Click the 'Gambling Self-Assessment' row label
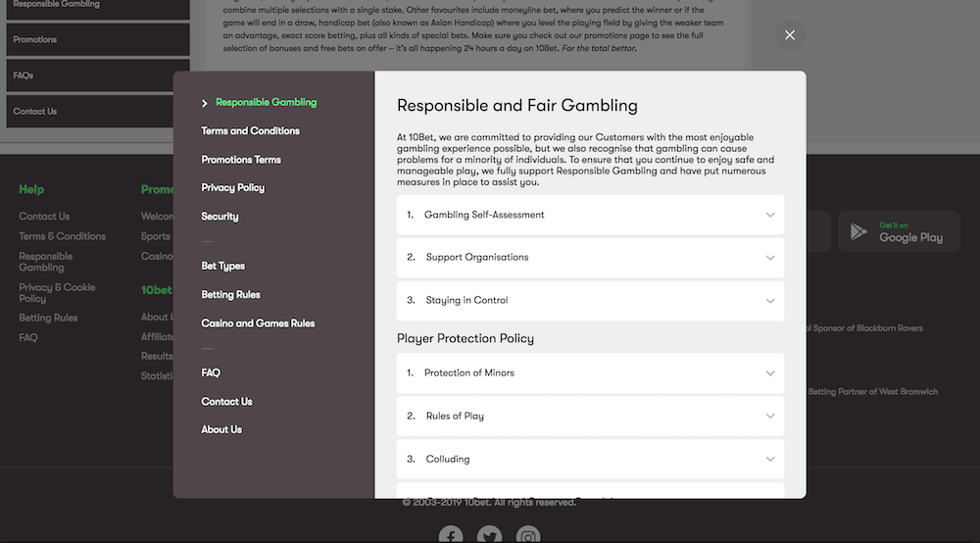The height and width of the screenshot is (543, 980). point(484,215)
